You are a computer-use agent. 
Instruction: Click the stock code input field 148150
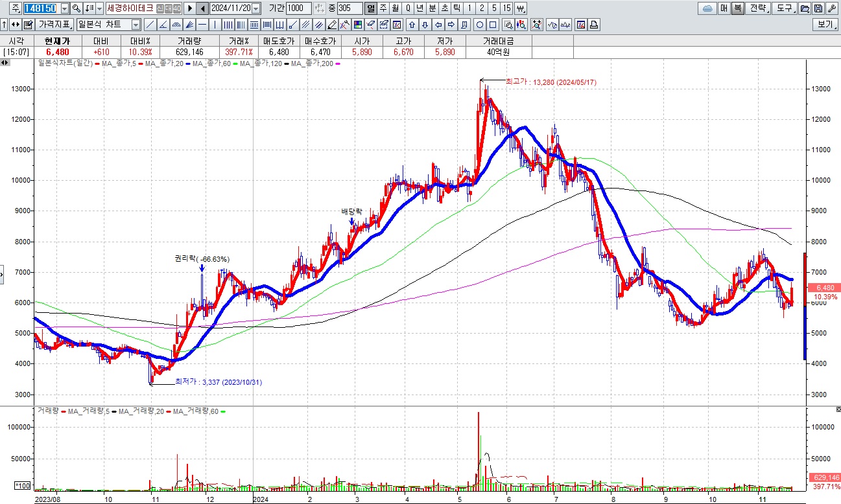[x=41, y=8]
